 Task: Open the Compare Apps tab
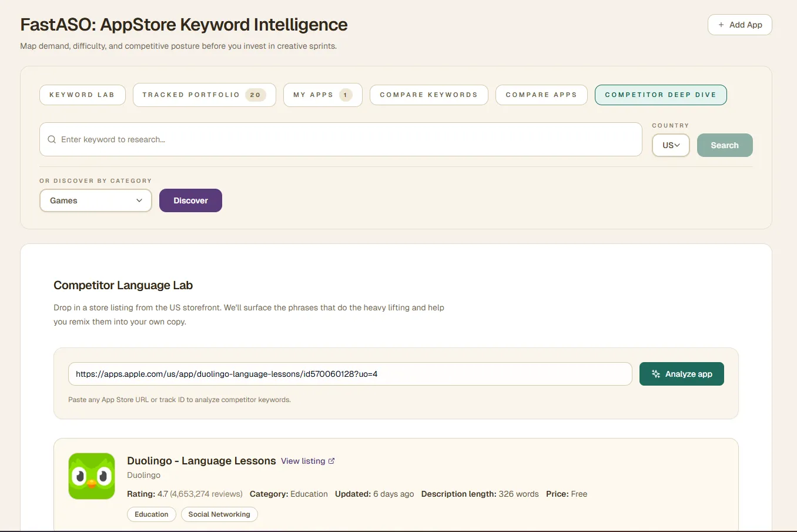541,95
